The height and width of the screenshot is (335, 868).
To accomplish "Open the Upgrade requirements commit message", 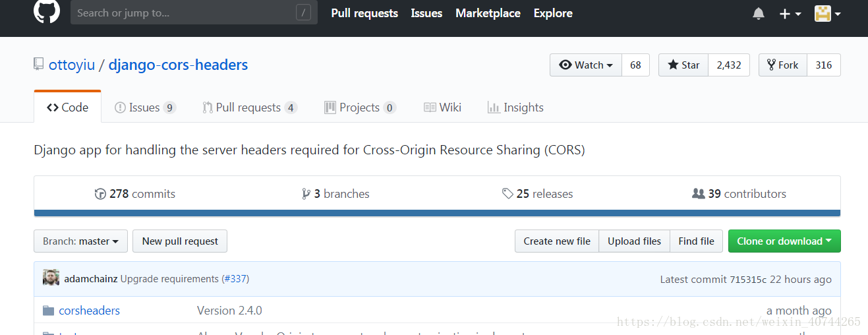I will (x=169, y=279).
